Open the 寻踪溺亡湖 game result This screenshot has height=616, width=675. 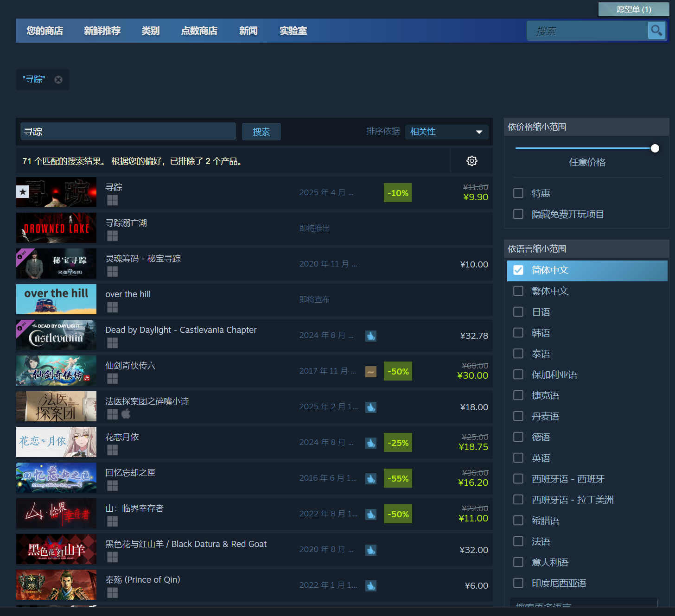(x=254, y=228)
